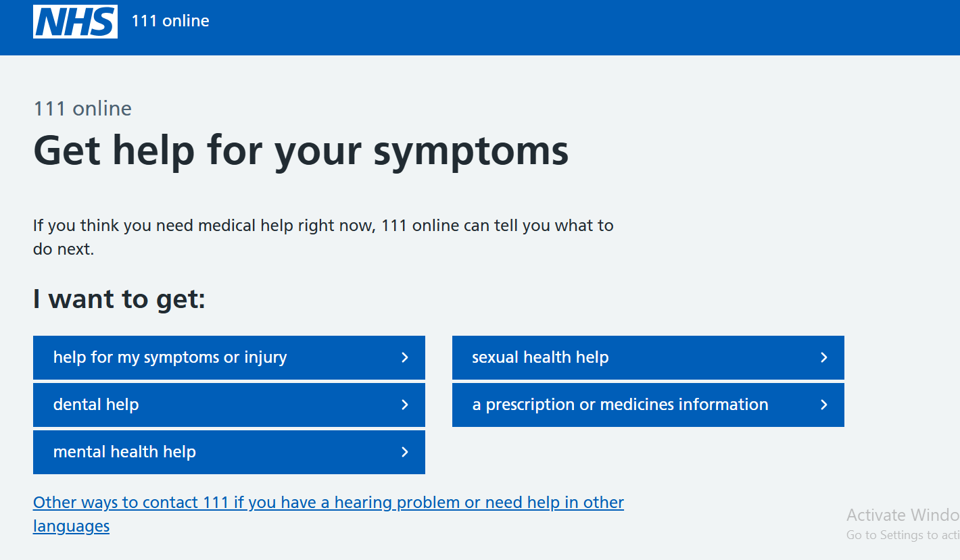Click the chevron arrow on prescription option
Viewport: 960px width, 560px height.
(x=823, y=405)
